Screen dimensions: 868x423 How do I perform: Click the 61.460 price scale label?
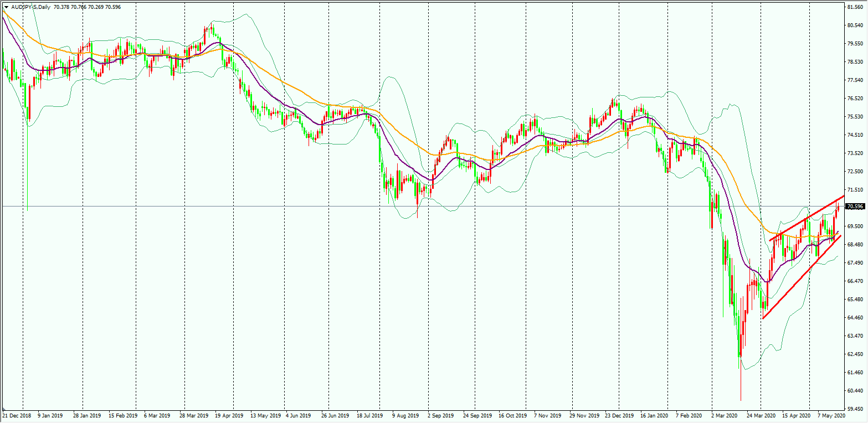tap(855, 372)
